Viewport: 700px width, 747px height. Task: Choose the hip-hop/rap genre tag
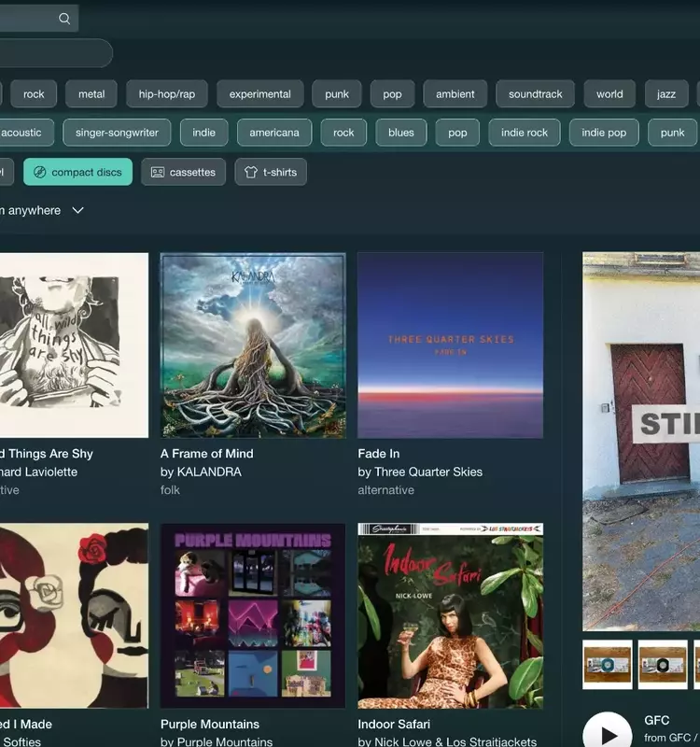point(167,94)
